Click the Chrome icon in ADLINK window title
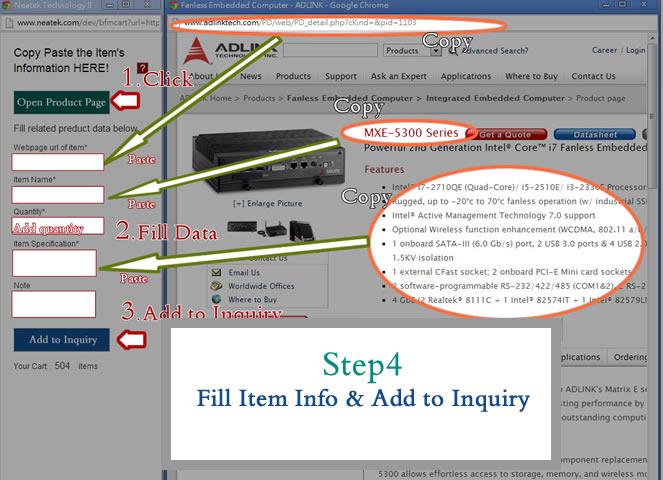This screenshot has height=480, width=663. pos(173,5)
